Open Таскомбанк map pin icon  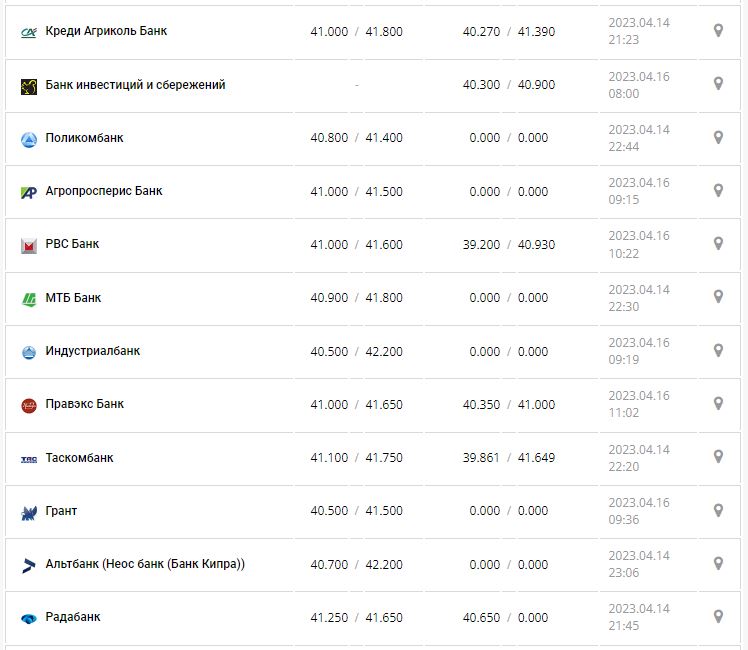718,457
